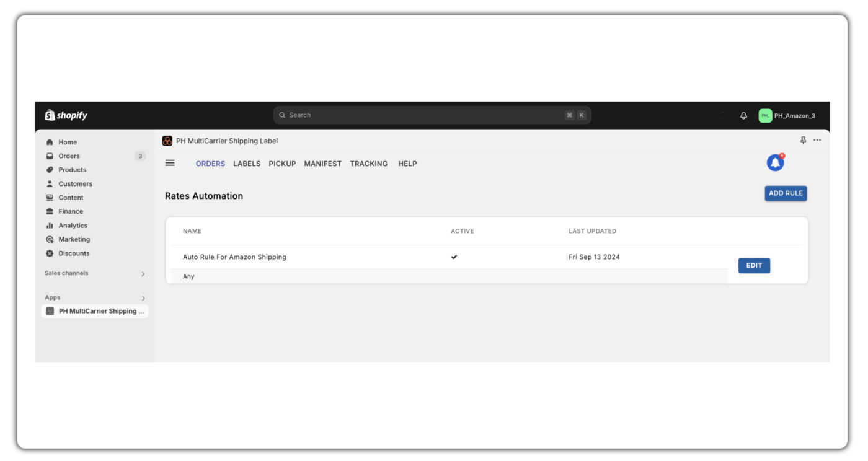
Task: Open the hamburger menu
Action: click(x=170, y=163)
